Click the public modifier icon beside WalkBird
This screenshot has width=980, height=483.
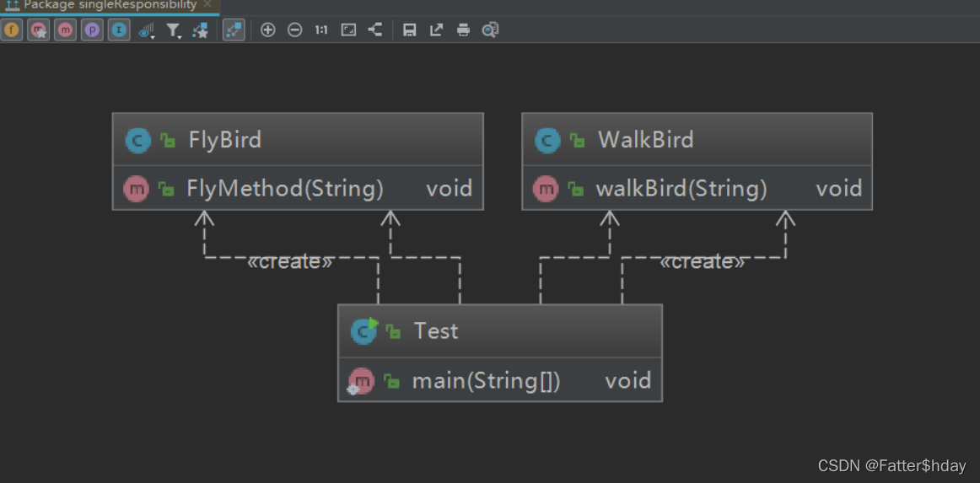coord(578,140)
